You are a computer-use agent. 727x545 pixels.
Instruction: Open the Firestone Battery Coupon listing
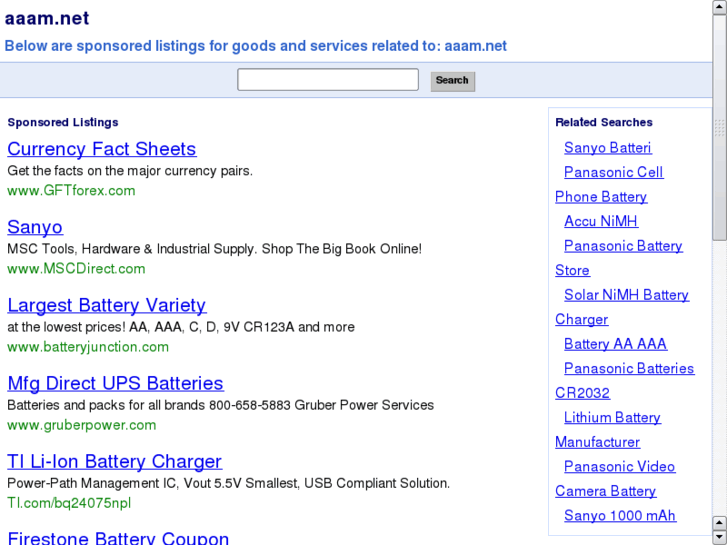[118, 538]
